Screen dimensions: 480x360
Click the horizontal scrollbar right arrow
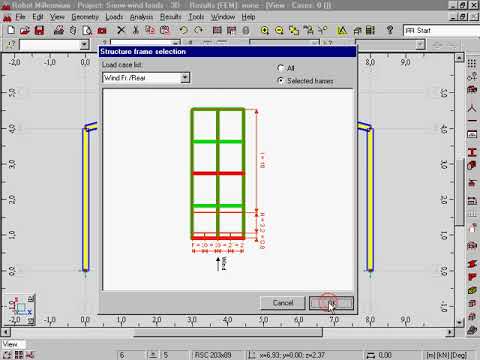click(450, 332)
